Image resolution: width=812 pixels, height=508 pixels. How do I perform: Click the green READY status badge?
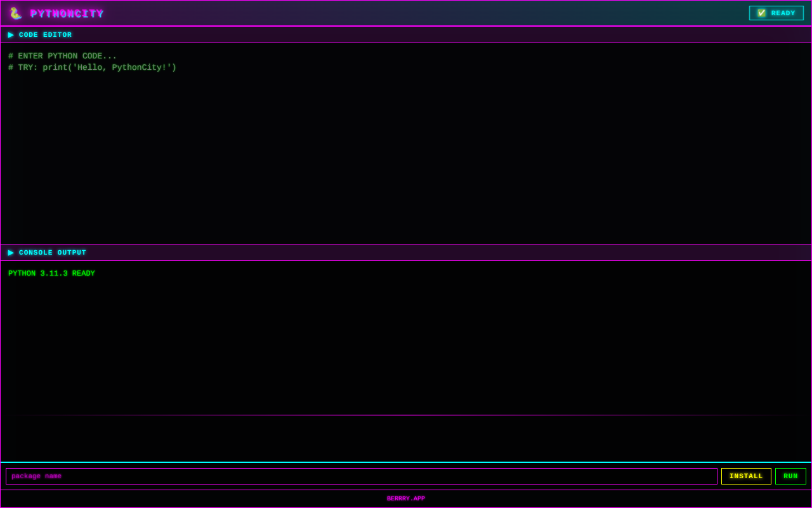(x=776, y=13)
